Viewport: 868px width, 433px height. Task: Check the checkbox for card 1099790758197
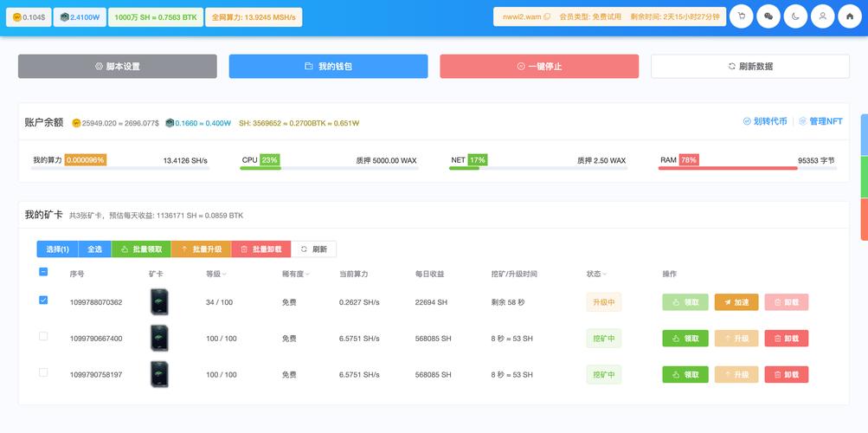click(x=43, y=372)
